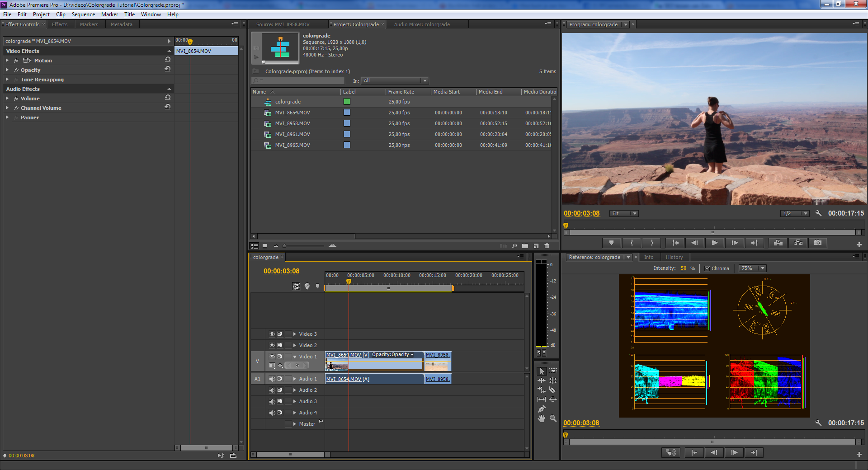Export frame with camera icon
The image size is (868, 470).
pyautogui.click(x=818, y=243)
